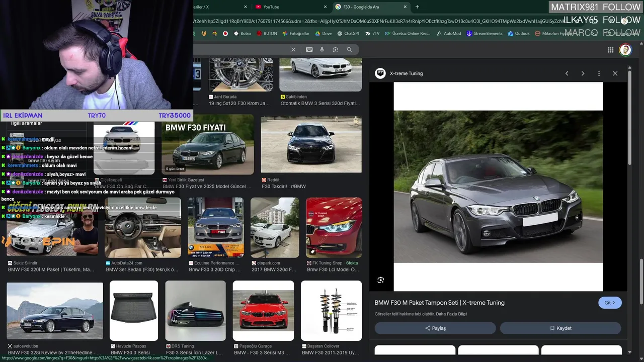Start voice search with microphone icon

pyautogui.click(x=322, y=49)
